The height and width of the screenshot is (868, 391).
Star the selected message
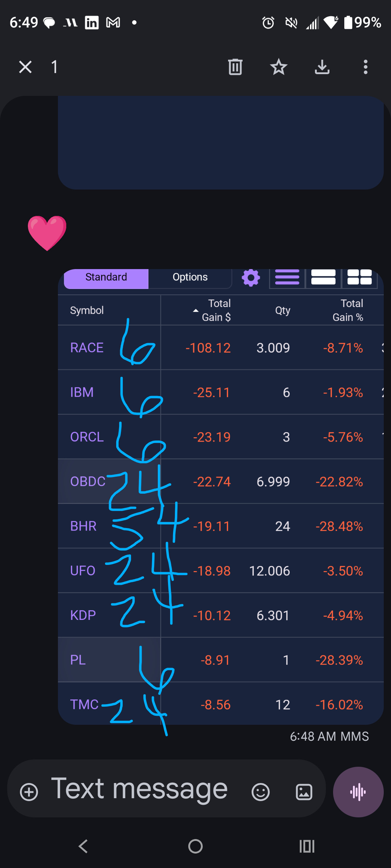(279, 67)
